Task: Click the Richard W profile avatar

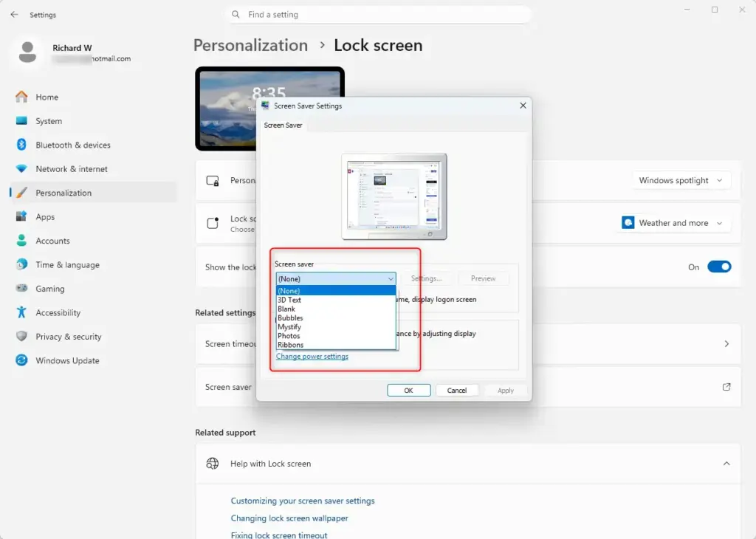Action: pos(27,52)
